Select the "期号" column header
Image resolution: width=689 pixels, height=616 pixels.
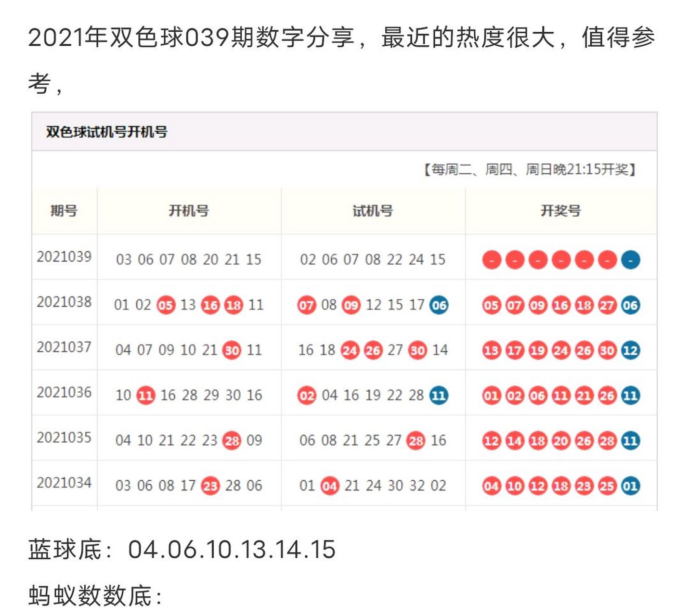64,210
